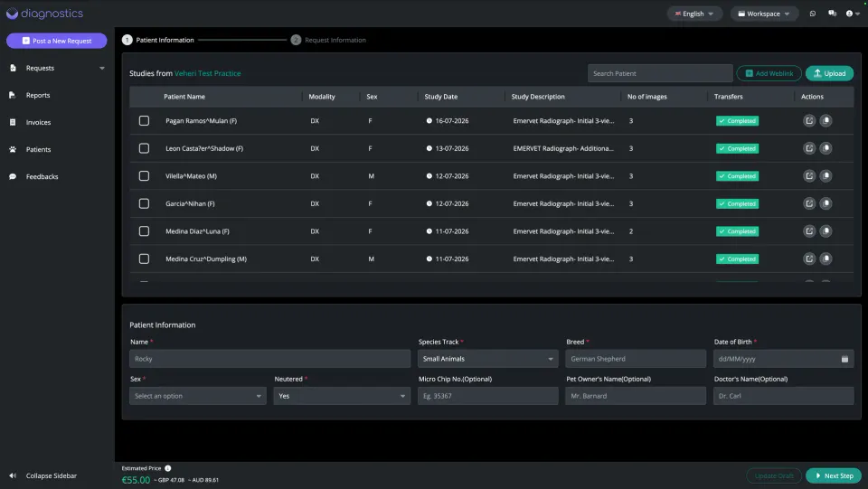Open external link action for Medina Cruz^Dumpling

click(x=809, y=259)
